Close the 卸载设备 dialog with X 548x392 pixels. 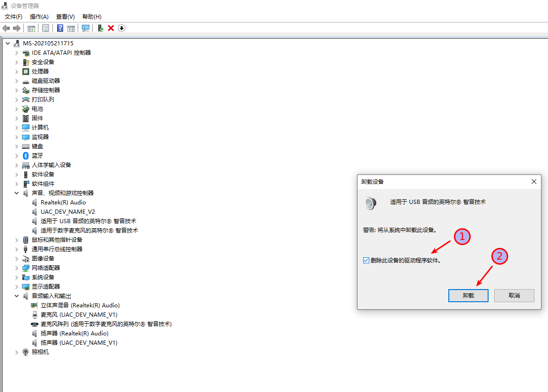[x=533, y=181]
